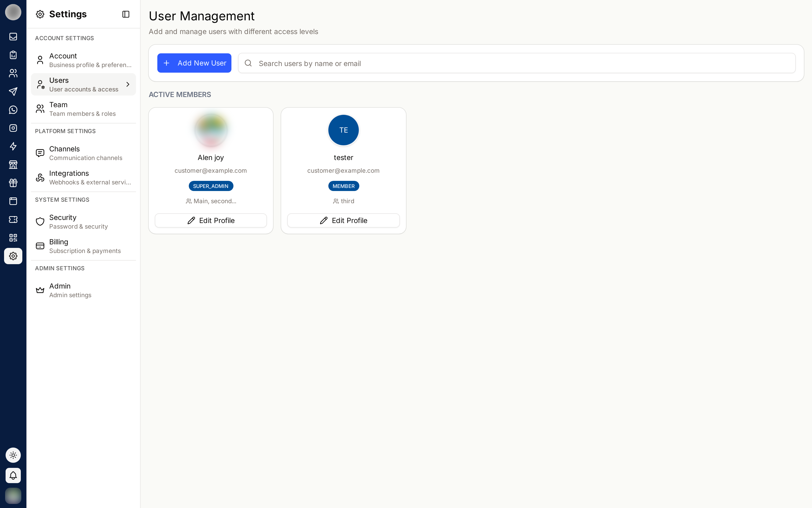
Task: Open the automation lightning bolt icon
Action: [x=13, y=146]
